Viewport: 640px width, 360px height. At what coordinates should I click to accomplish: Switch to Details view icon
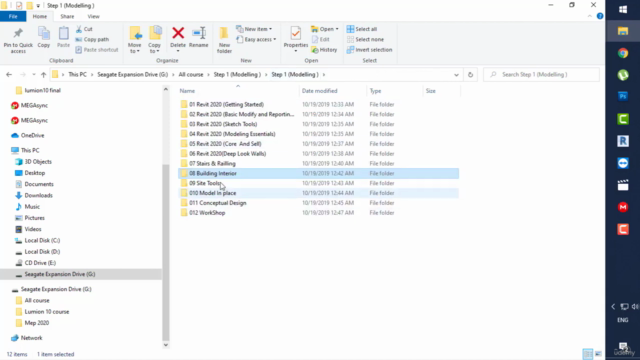588,354
